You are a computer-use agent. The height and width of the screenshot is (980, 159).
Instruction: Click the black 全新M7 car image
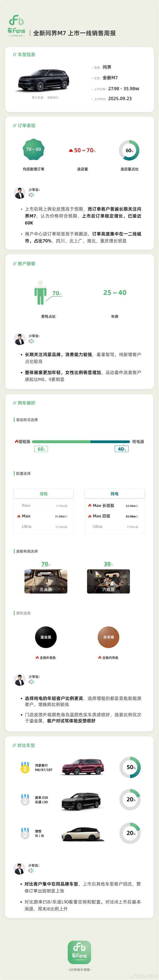point(44,80)
